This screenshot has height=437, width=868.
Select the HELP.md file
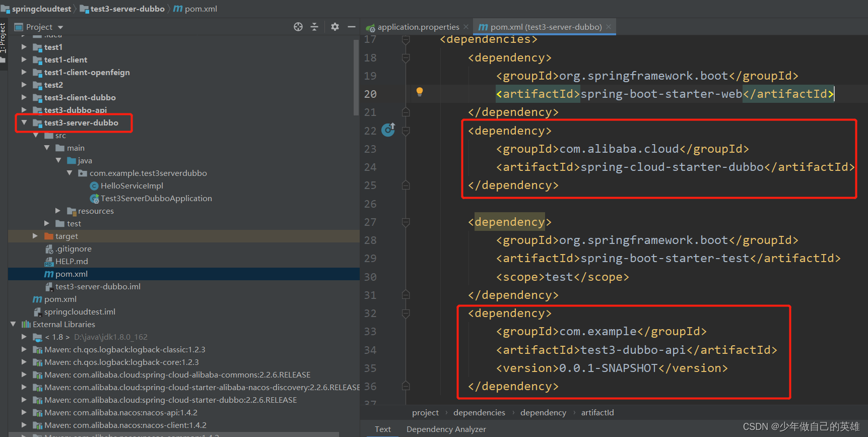click(71, 261)
